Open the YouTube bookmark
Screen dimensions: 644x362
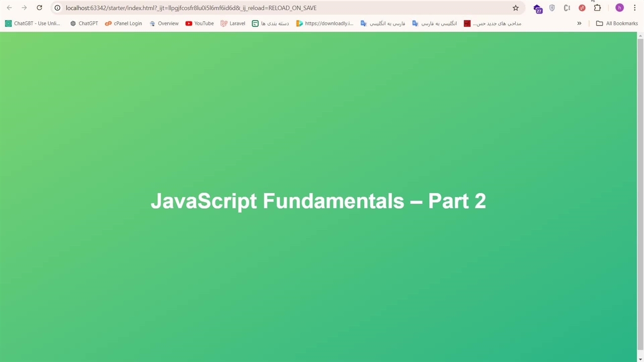click(x=199, y=23)
